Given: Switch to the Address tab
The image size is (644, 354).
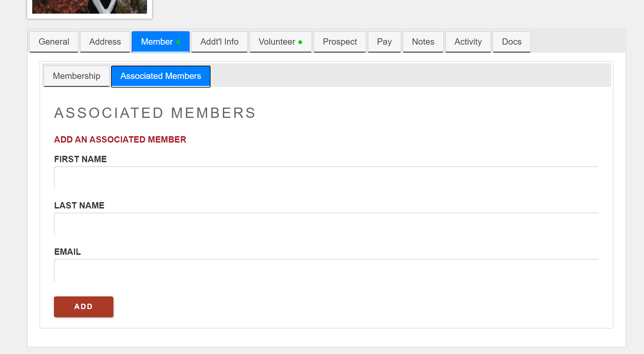Looking at the screenshot, I should (x=105, y=42).
